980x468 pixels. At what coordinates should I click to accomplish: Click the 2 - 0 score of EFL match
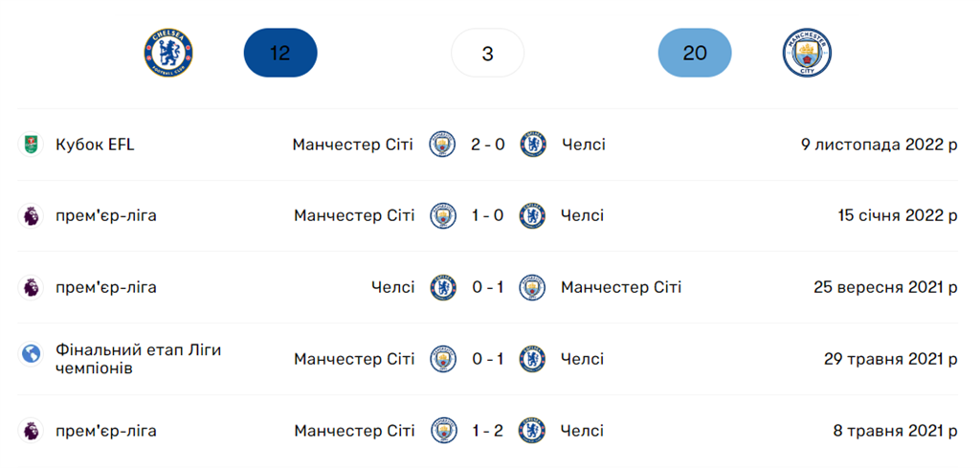pyautogui.click(x=488, y=145)
